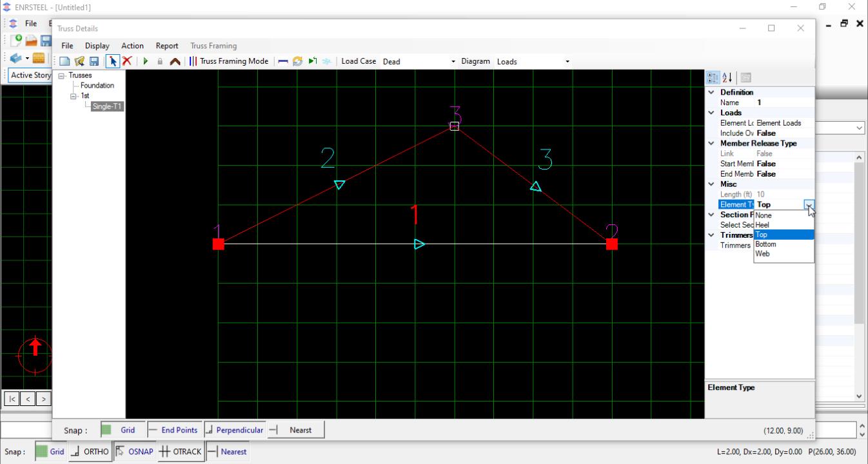868x464 pixels.
Task: Collapse the Member Release Type section
Action: [x=711, y=143]
